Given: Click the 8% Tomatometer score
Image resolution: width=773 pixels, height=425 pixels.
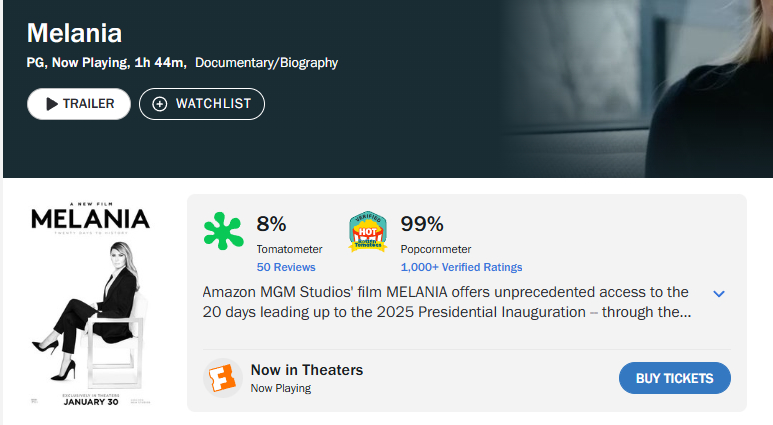Looking at the screenshot, I should [272, 224].
